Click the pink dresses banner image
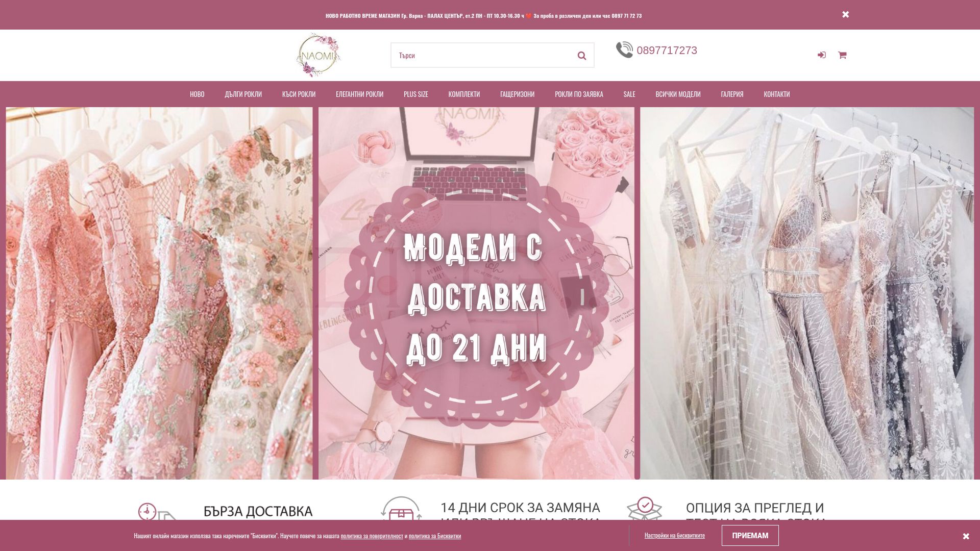Screen dimensions: 980x551 click(159, 293)
